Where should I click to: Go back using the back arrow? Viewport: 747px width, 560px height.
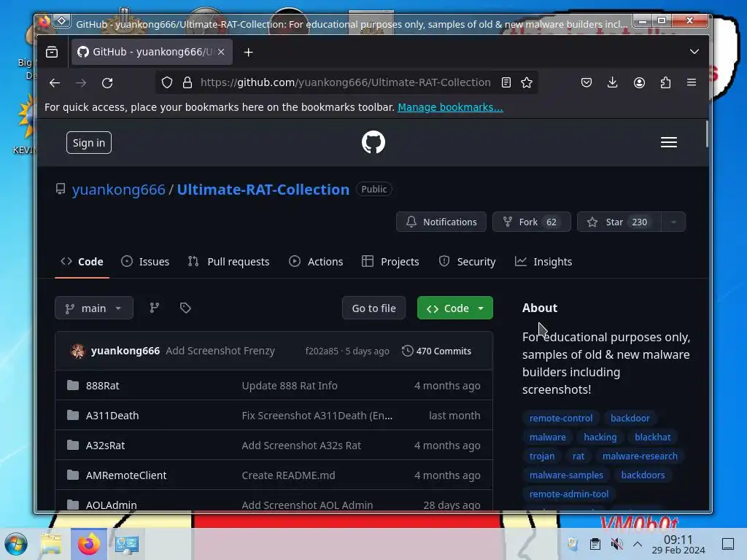(55, 83)
